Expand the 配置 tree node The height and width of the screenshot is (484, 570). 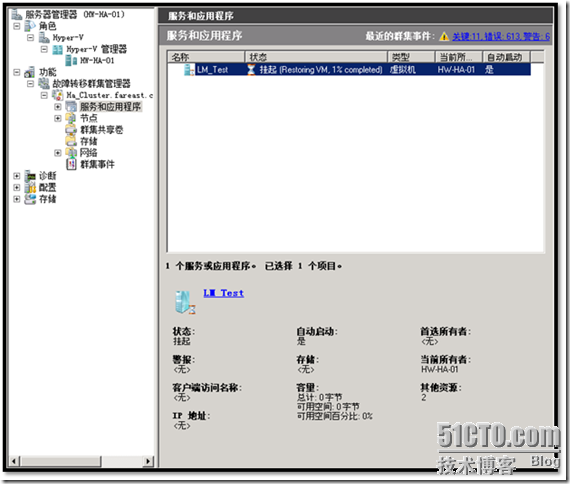pyautogui.click(x=17, y=188)
